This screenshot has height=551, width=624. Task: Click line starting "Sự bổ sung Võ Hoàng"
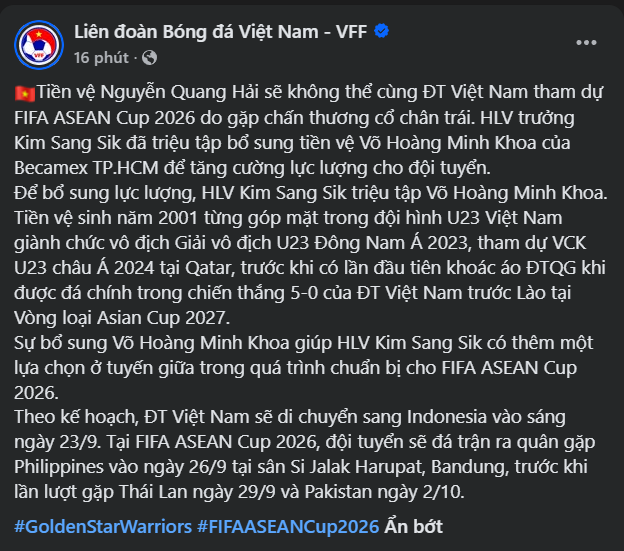[304, 343]
